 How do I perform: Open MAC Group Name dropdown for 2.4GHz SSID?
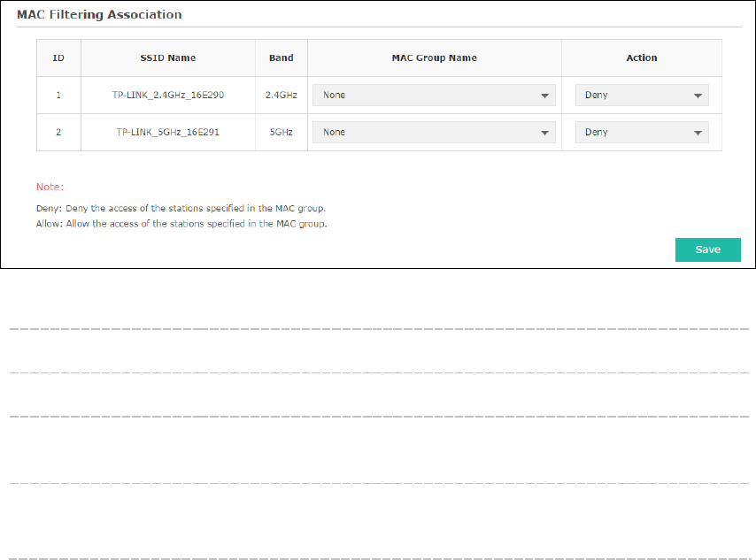(434, 95)
